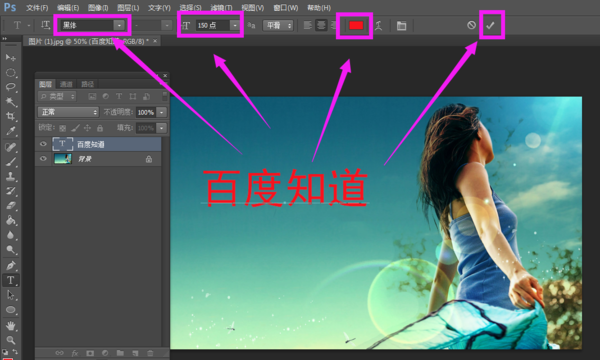Select the History Brush tool
The height and width of the screenshot is (360, 600).
coord(10,191)
